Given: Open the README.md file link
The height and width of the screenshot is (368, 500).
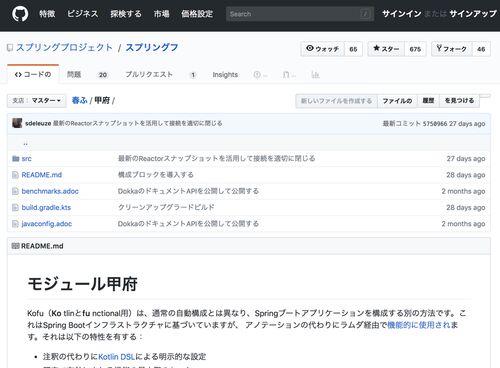Looking at the screenshot, I should click(42, 175).
